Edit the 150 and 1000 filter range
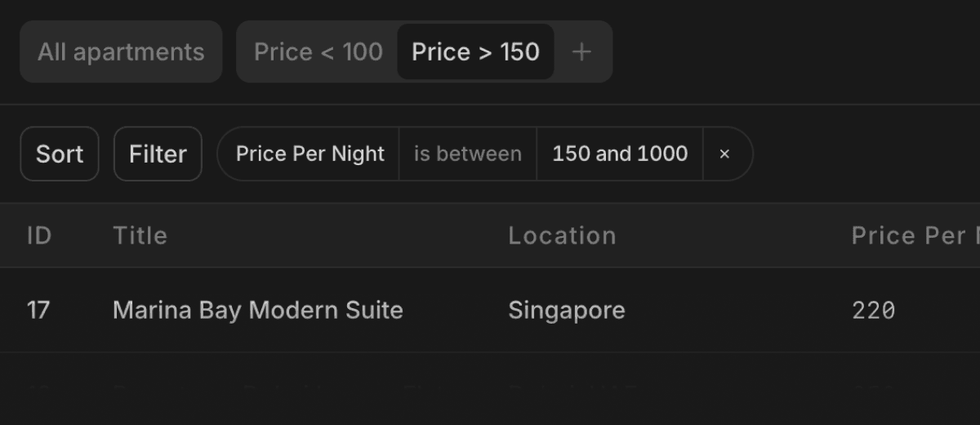 (x=620, y=154)
